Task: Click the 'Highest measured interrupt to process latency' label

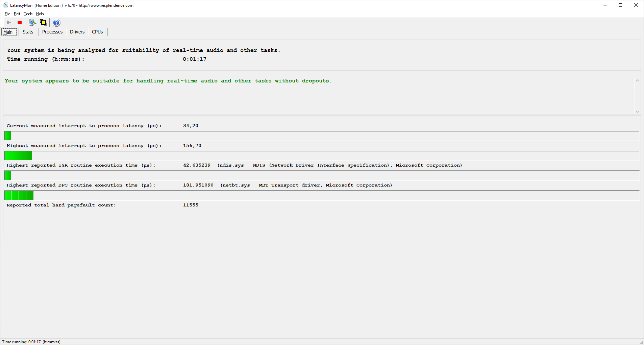Action: coord(84,146)
